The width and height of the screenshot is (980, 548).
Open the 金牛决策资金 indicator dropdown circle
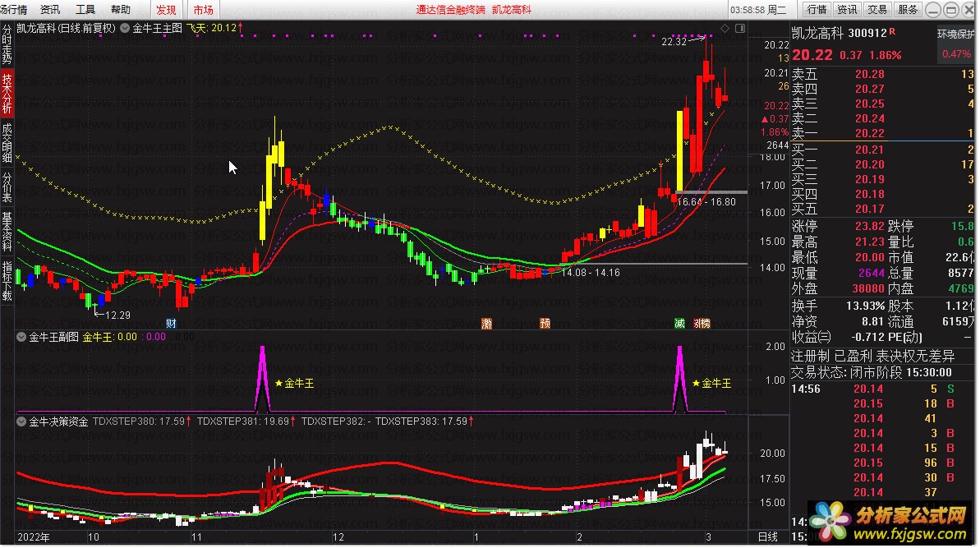(x=21, y=421)
